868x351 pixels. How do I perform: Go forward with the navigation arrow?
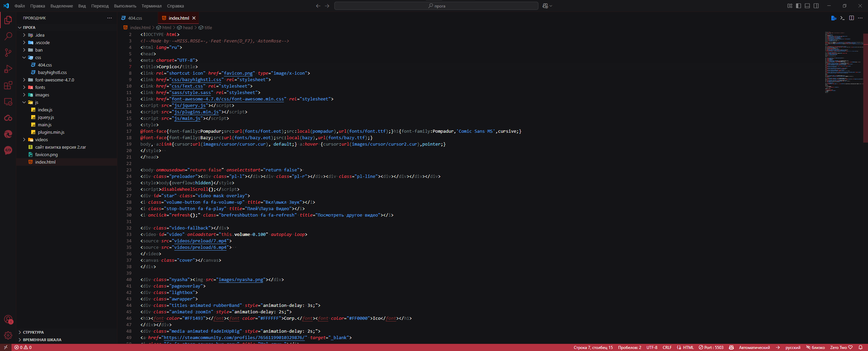tap(327, 6)
